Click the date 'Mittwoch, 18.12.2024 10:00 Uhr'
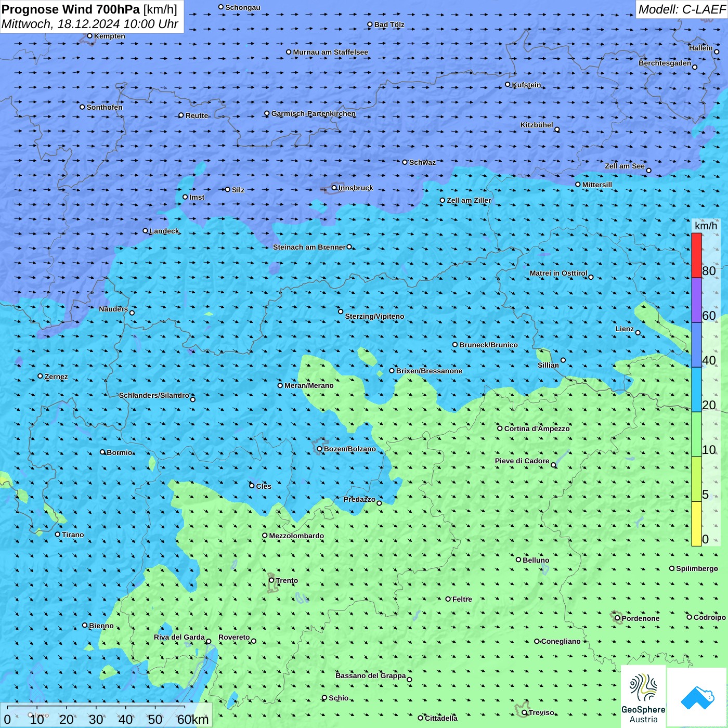 point(90,24)
